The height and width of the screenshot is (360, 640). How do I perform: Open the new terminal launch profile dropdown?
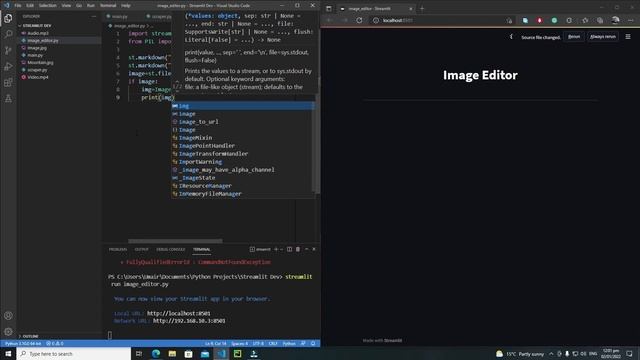coord(282,249)
